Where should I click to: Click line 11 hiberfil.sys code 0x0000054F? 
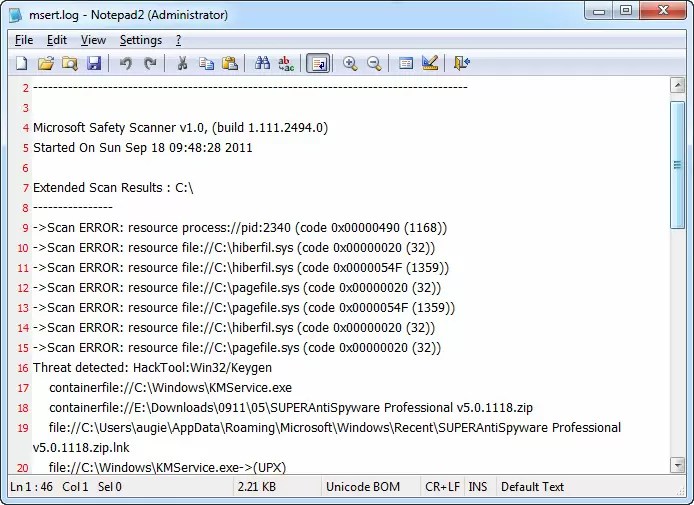[241, 268]
